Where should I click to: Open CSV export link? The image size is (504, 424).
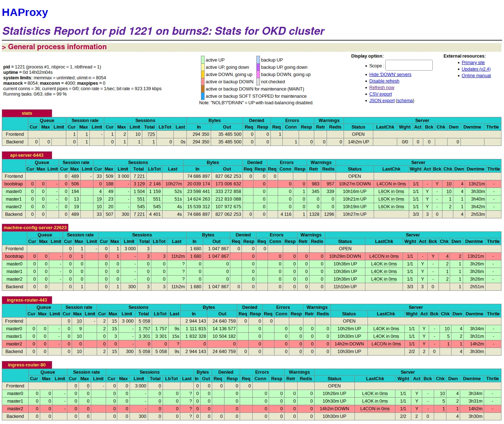(381, 94)
